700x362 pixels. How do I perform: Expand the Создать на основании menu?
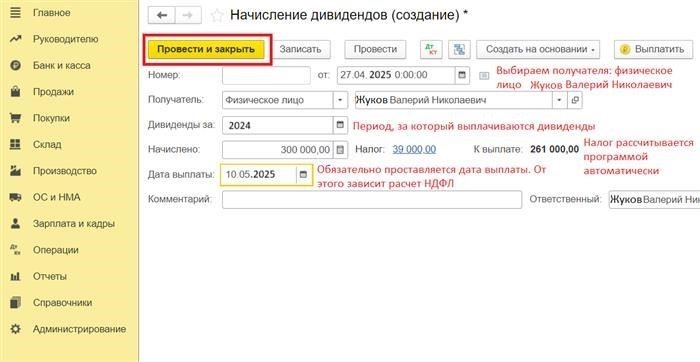pyautogui.click(x=538, y=50)
